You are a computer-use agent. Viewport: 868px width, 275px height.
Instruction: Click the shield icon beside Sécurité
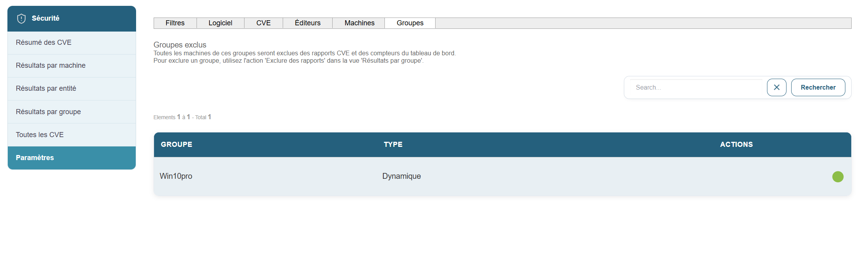[21, 18]
